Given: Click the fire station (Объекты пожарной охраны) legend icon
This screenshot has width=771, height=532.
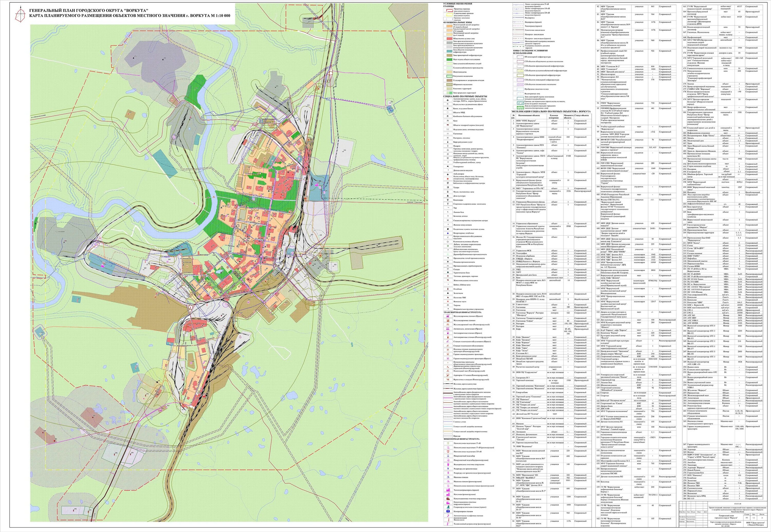Looking at the screenshot, I should pyautogui.click(x=448, y=125).
